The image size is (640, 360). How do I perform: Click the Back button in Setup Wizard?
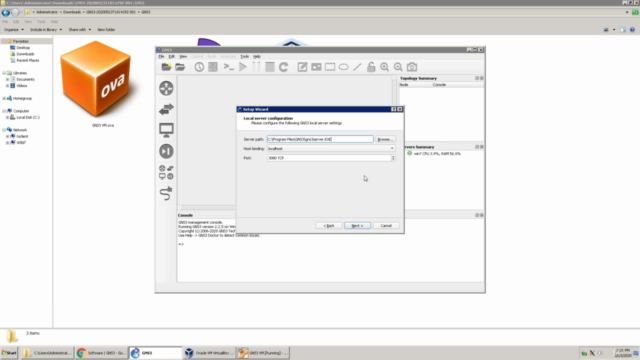[329, 226]
